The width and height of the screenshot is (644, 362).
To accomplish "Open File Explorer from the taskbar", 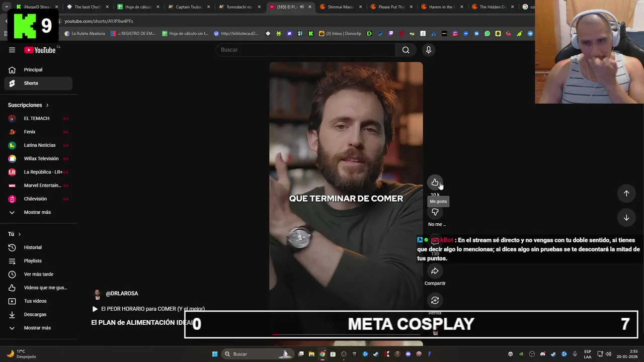I will point(311,354).
